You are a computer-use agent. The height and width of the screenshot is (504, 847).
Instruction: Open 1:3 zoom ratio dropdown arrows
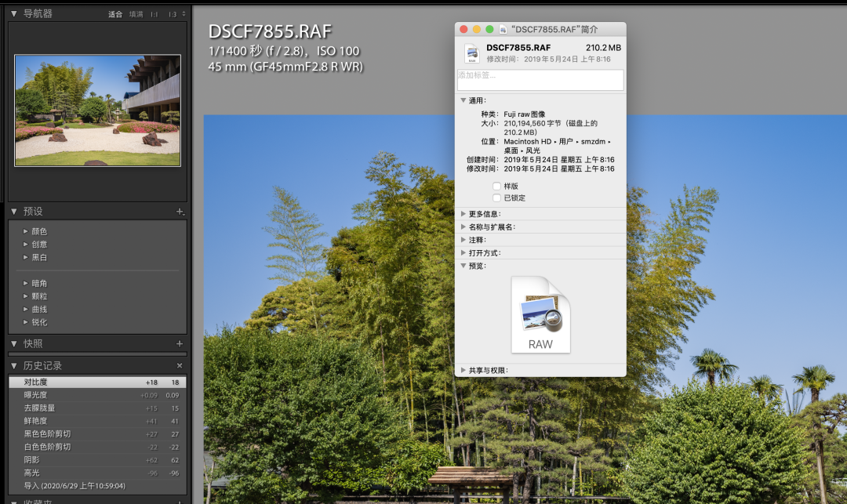[x=184, y=14]
